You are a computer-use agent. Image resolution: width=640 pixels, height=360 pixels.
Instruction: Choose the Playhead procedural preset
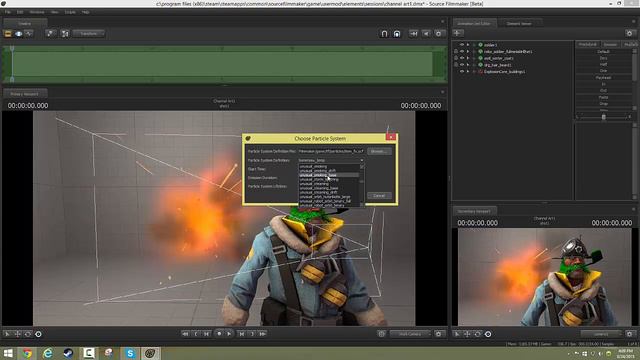(603, 78)
